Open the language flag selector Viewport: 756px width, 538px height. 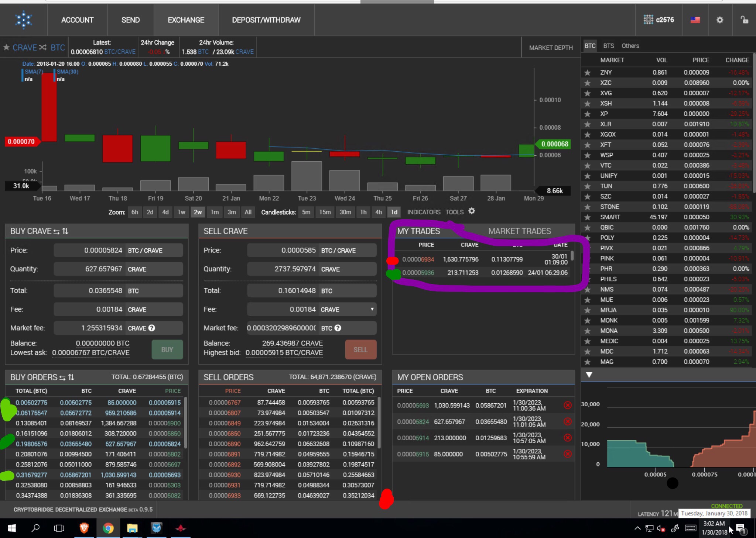coord(695,20)
